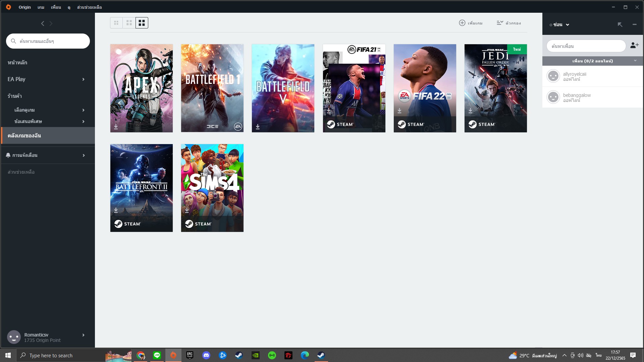Image resolution: width=644 pixels, height=362 pixels.
Task: Switch to small tile view
Action: [x=116, y=23]
